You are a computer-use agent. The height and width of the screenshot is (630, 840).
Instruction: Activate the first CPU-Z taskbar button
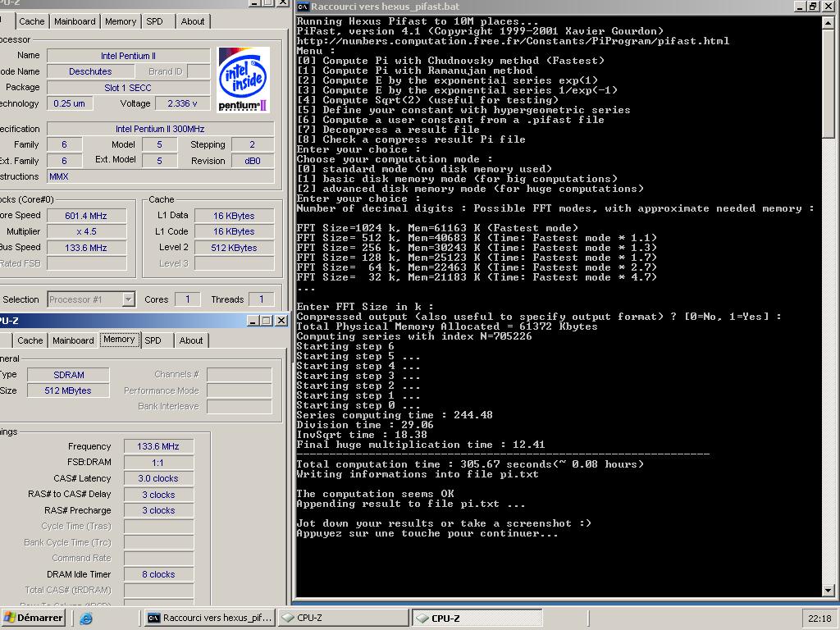coord(343,618)
